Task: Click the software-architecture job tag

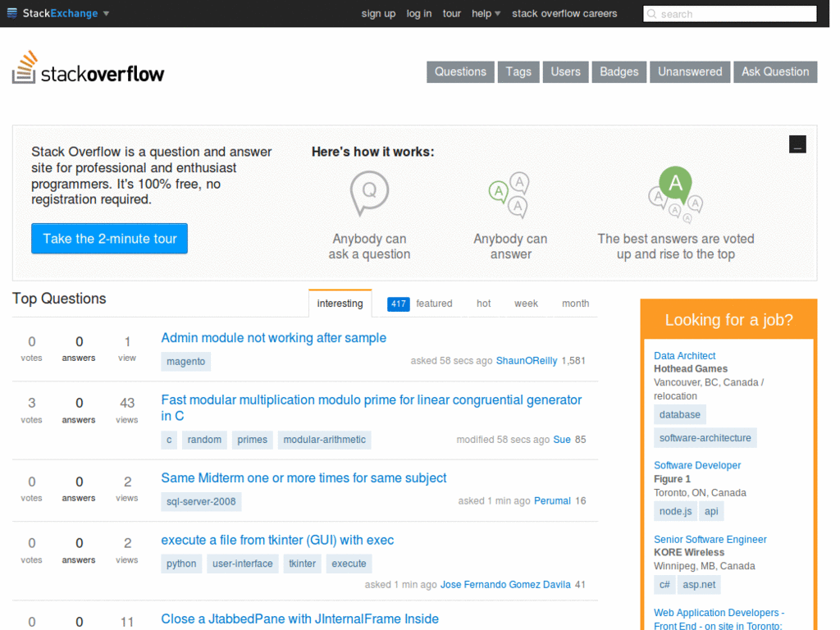Action: pos(705,438)
